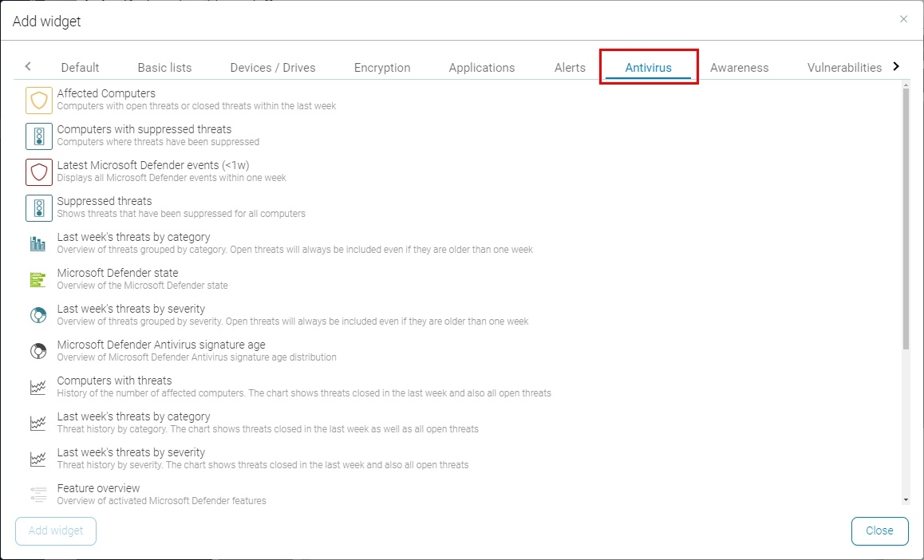
Task: Click the Affected Computers shield icon
Action: coord(39,100)
